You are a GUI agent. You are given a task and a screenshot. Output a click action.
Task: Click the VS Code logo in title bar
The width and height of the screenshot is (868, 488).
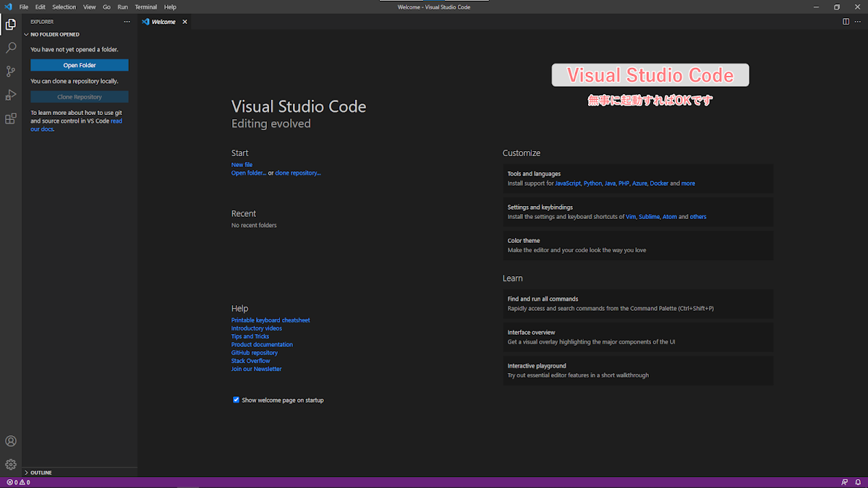[8, 7]
